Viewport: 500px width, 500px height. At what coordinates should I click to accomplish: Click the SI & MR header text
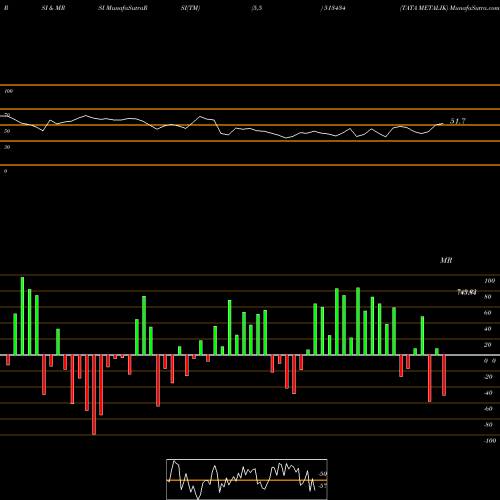click(53, 8)
